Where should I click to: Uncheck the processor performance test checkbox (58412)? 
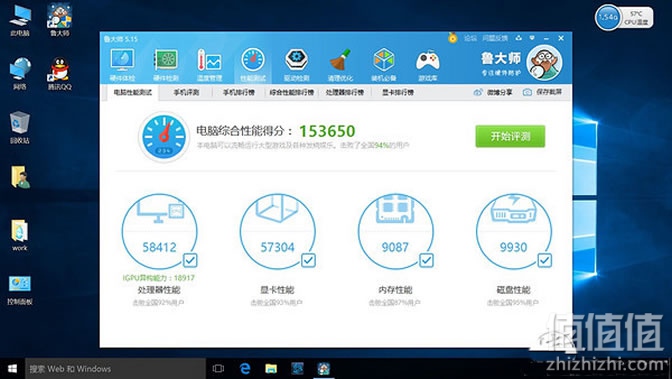coord(190,260)
